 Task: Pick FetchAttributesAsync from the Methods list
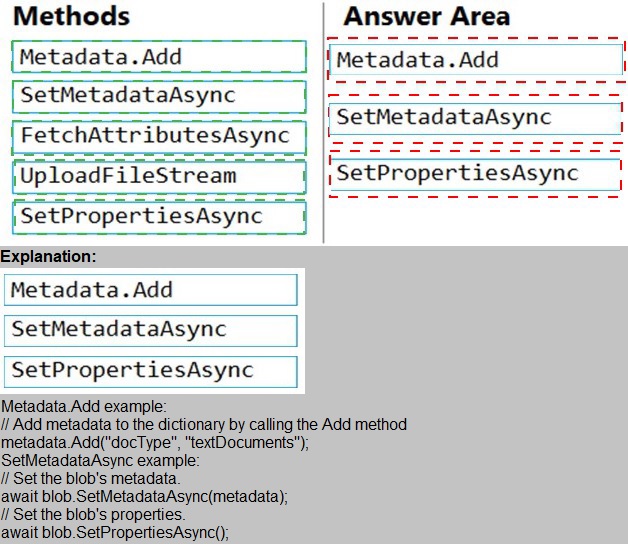tap(159, 136)
